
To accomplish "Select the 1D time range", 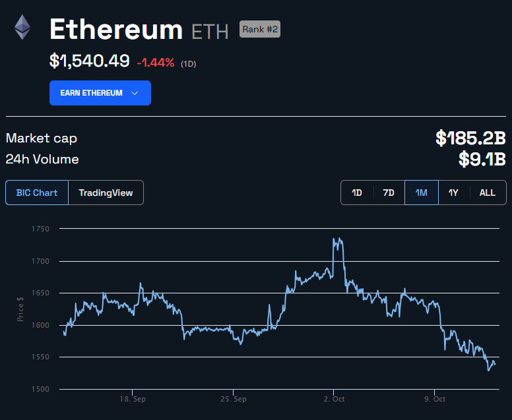I will click(357, 193).
